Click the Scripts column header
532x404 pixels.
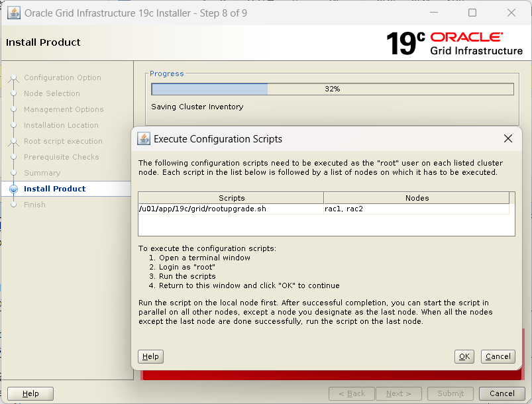pyautogui.click(x=231, y=198)
